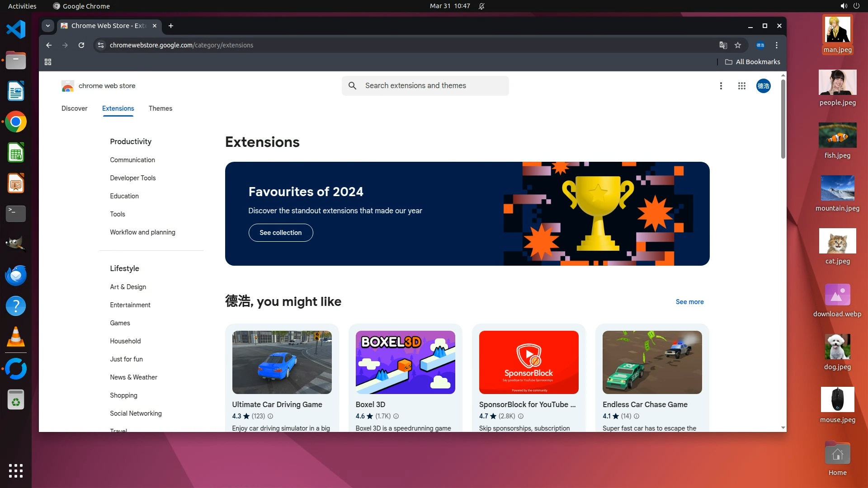The height and width of the screenshot is (488, 868).
Task: Expand the tab search dropdown arrow
Action: pyautogui.click(x=48, y=26)
